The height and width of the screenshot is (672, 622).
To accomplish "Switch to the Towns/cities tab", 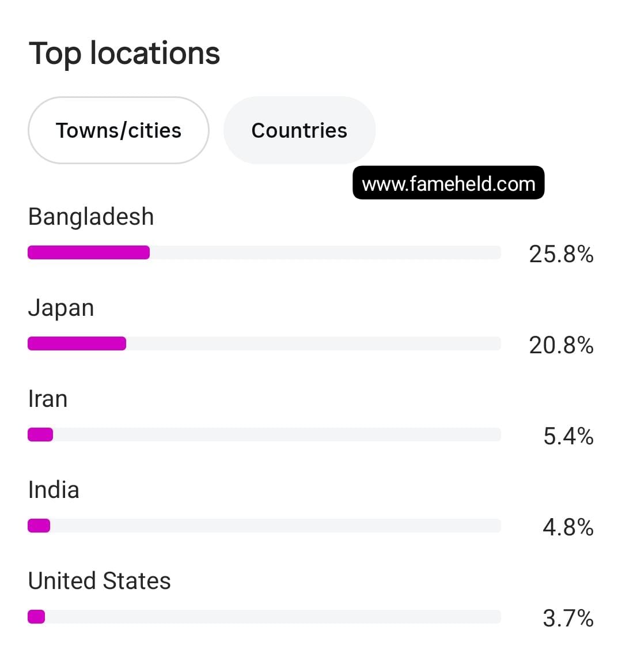I will pos(119,130).
